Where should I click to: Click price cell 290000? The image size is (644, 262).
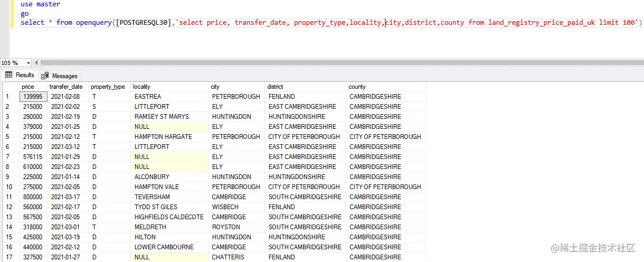point(33,117)
